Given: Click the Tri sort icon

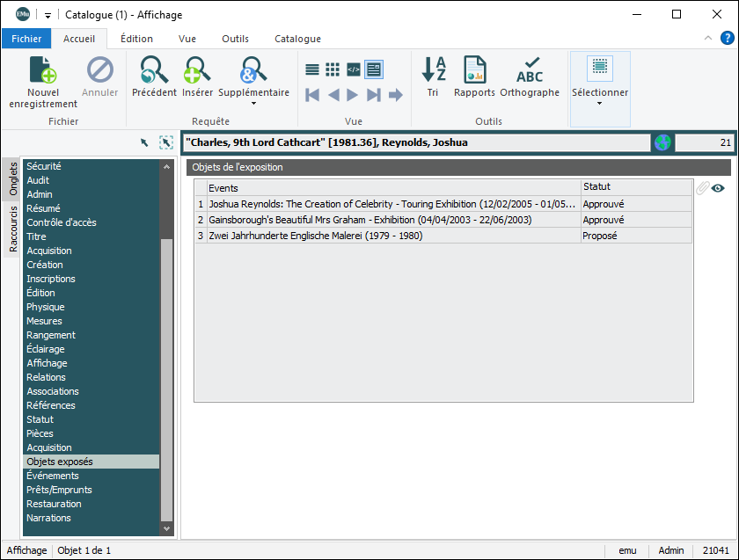Looking at the screenshot, I should (433, 70).
